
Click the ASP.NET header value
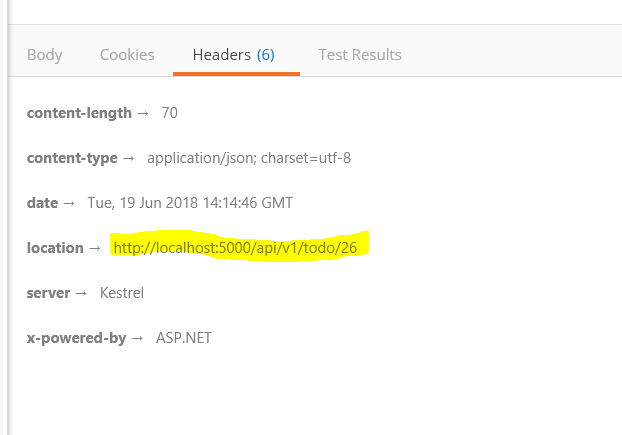(x=184, y=338)
